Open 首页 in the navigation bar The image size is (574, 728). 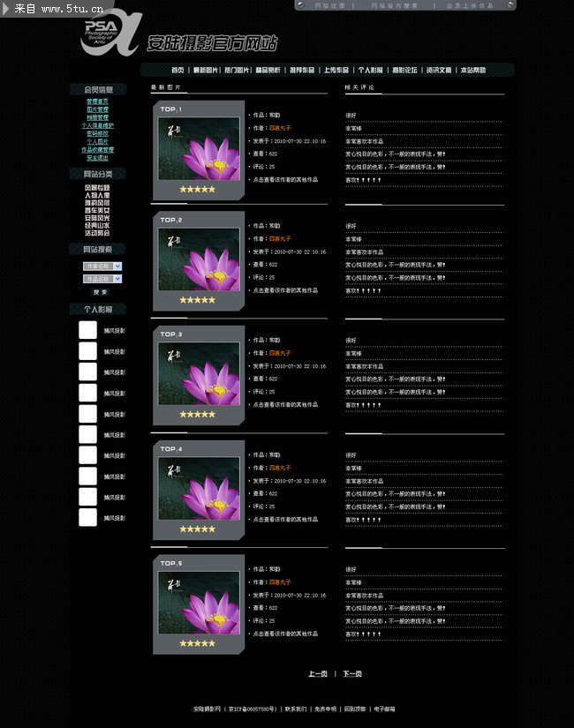(177, 70)
